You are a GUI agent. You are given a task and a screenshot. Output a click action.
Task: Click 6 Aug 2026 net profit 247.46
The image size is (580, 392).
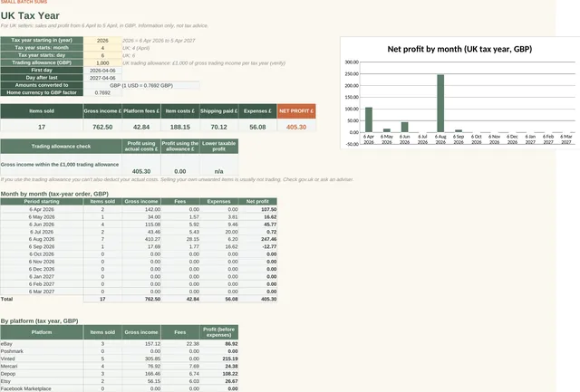(257, 239)
